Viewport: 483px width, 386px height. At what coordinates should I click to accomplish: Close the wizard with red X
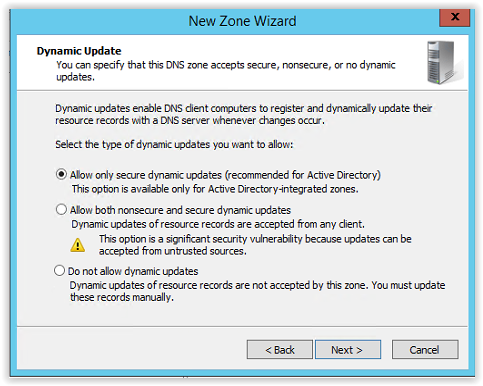tap(455, 17)
